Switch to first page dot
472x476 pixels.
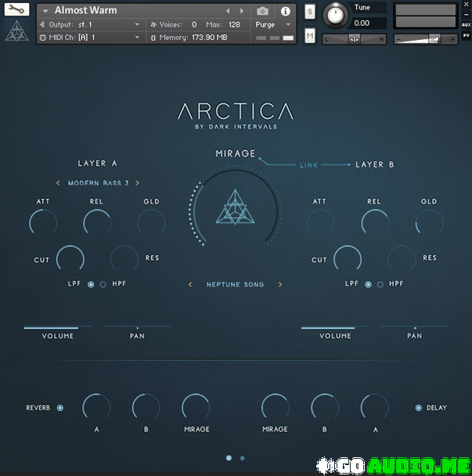[x=229, y=458]
